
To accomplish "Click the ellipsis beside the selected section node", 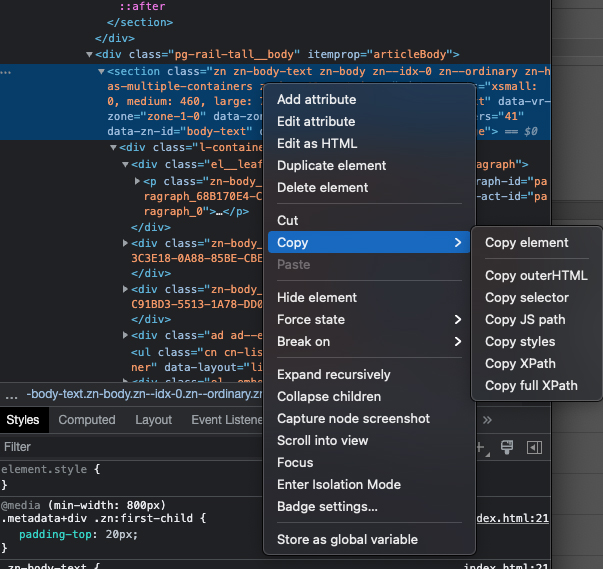I will coord(6,73).
